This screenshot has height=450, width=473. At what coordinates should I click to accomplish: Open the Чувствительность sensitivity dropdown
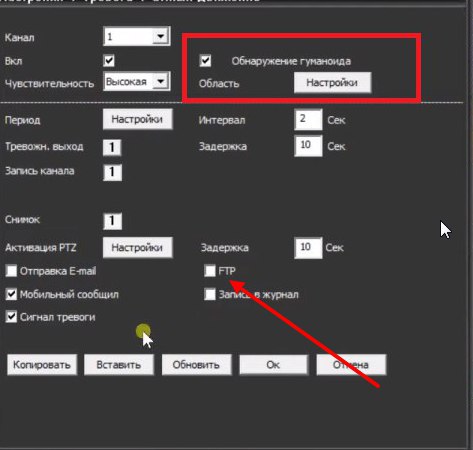tap(137, 81)
